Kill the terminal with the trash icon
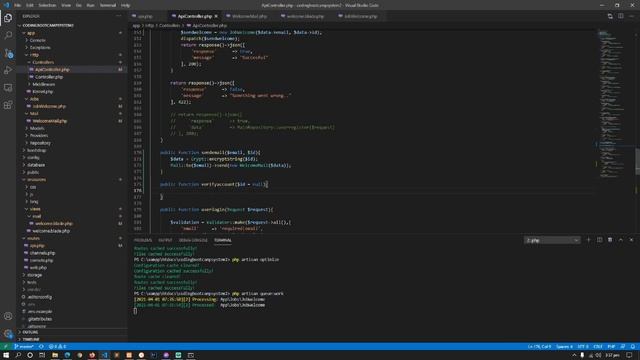 610,240
